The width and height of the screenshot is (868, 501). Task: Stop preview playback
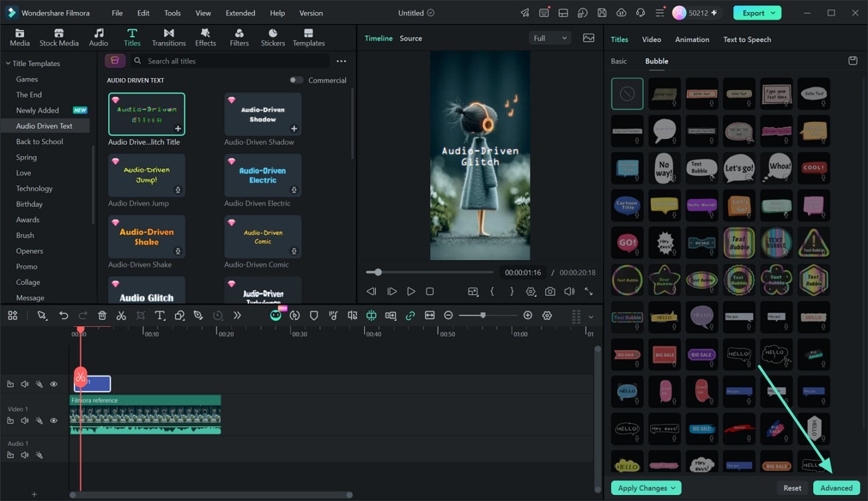430,292
